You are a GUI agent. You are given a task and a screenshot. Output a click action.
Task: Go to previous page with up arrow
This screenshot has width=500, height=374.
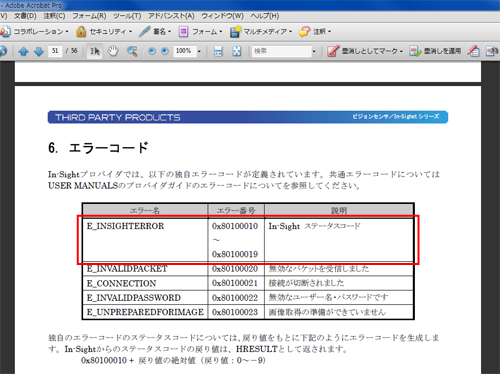(x=23, y=51)
